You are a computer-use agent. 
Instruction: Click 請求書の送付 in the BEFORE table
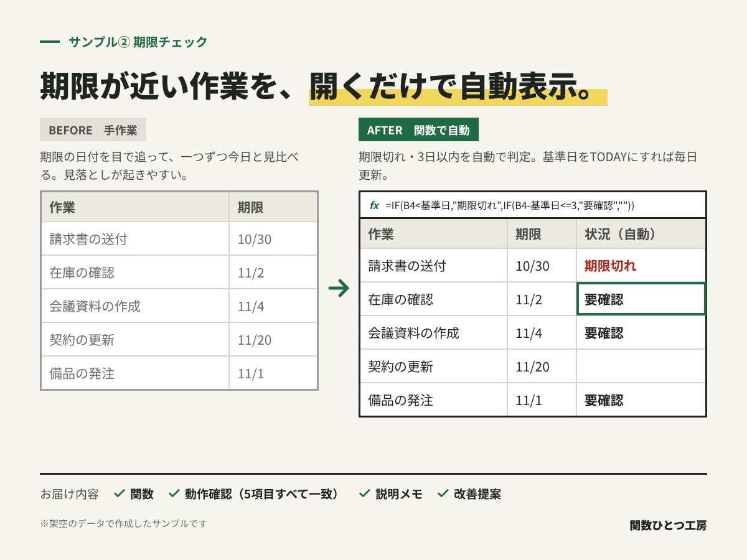click(88, 239)
